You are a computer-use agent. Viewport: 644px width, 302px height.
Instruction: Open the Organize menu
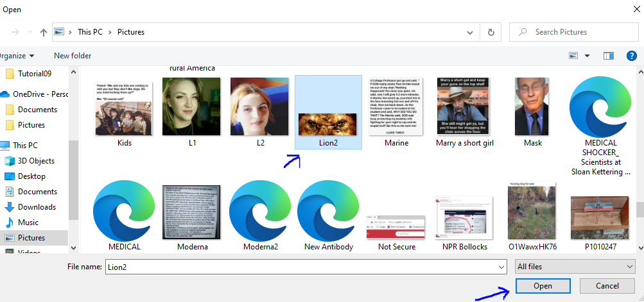[17, 56]
